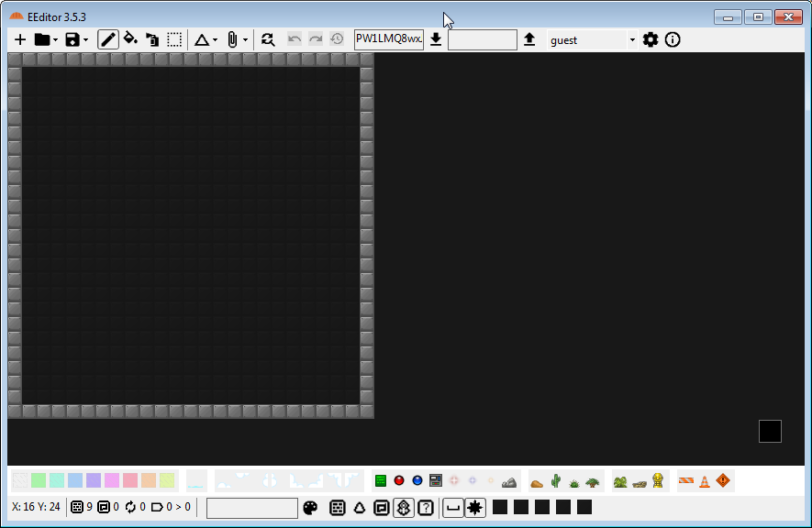812x528 pixels.
Task: Upload the level with the up arrow
Action: coord(529,39)
